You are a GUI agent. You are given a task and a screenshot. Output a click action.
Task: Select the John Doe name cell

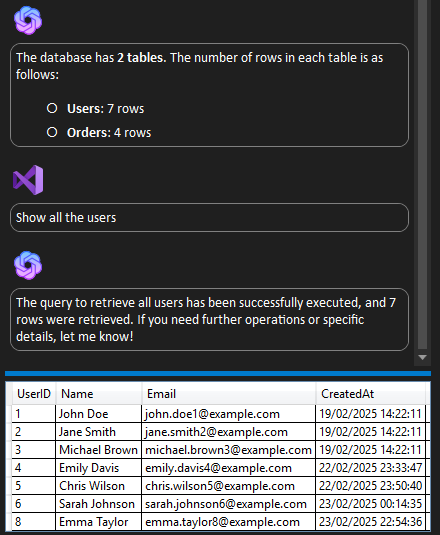(99, 414)
